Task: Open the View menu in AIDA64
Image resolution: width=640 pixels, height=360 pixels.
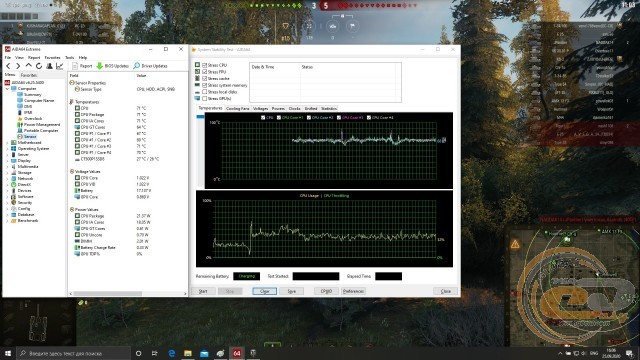Action: click(x=19, y=58)
